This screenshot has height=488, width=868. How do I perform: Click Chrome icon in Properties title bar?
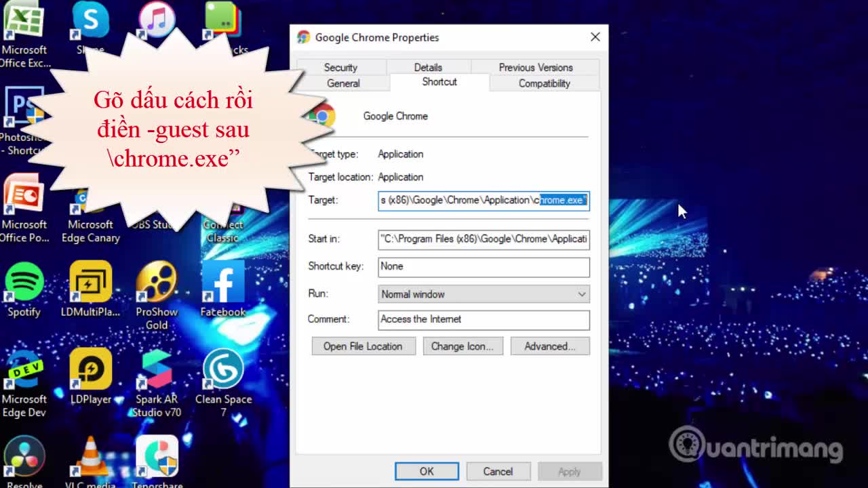304,37
